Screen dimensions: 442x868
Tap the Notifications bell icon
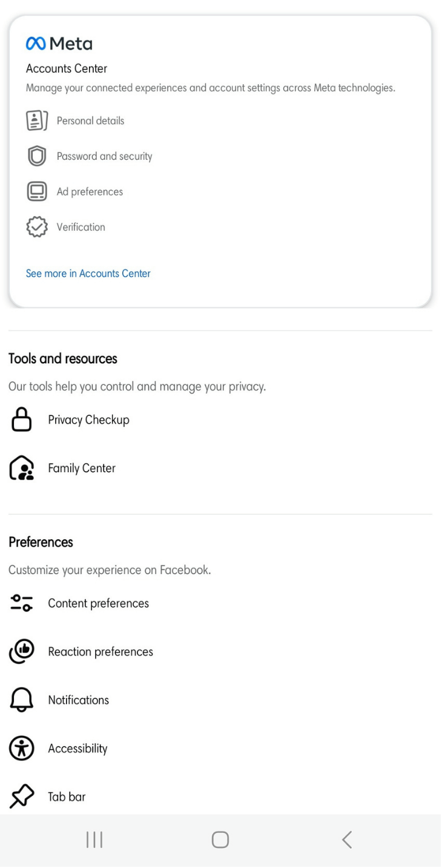[x=21, y=700]
